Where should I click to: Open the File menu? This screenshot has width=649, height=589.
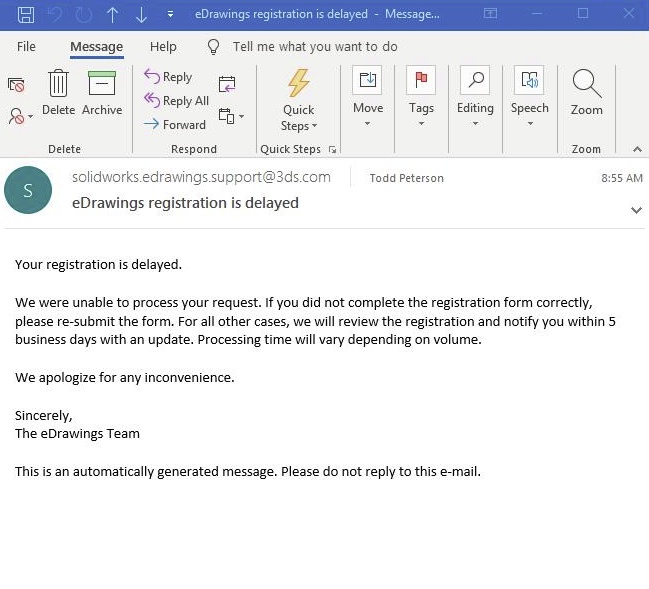tap(26, 46)
